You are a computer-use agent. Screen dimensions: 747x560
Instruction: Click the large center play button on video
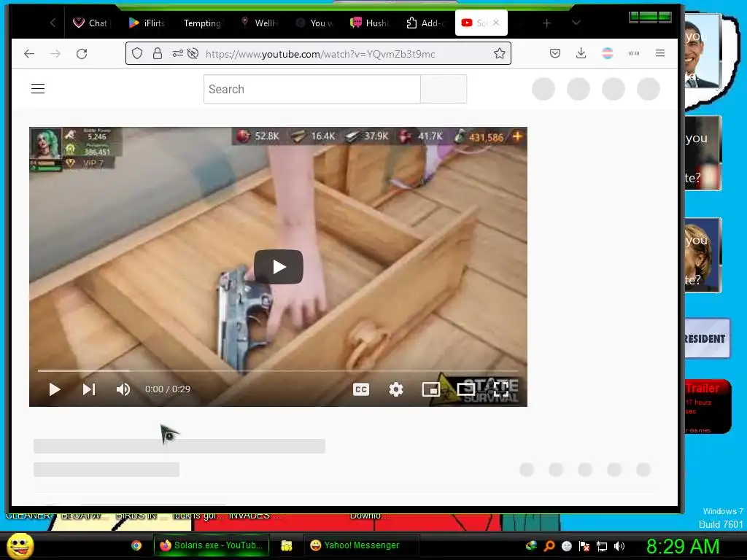(278, 267)
